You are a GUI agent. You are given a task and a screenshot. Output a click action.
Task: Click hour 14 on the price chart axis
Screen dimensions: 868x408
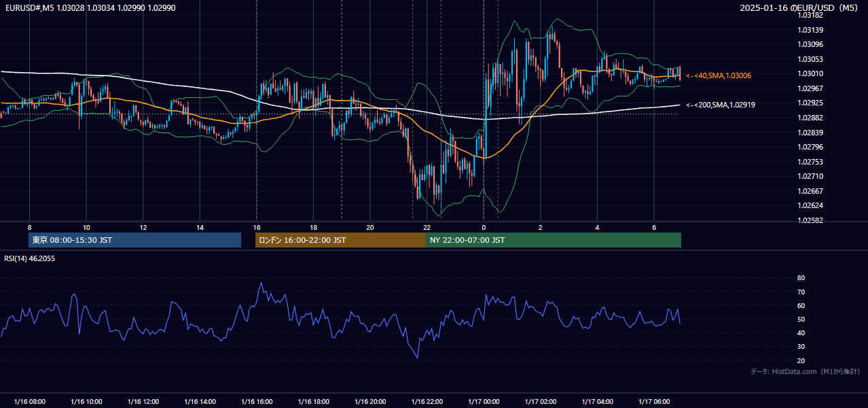coord(200,227)
